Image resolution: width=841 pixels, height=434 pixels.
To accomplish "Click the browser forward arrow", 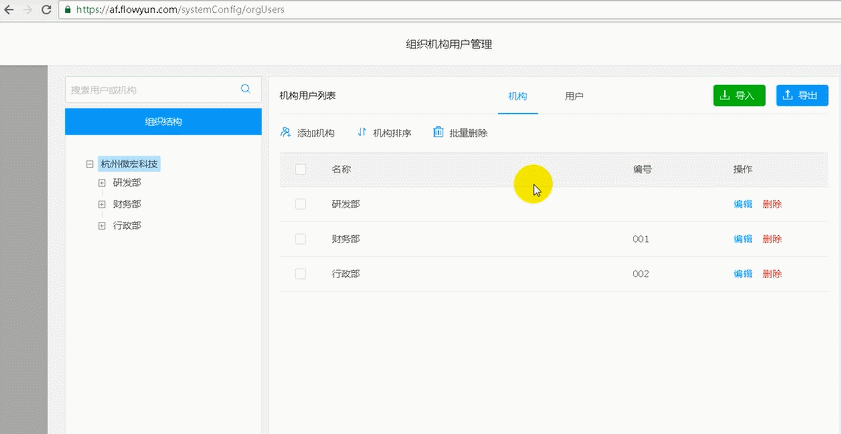I will 28,10.
